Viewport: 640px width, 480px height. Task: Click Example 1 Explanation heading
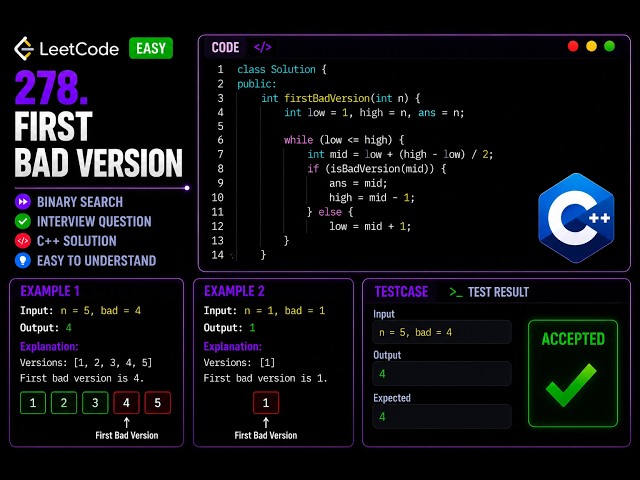49,347
